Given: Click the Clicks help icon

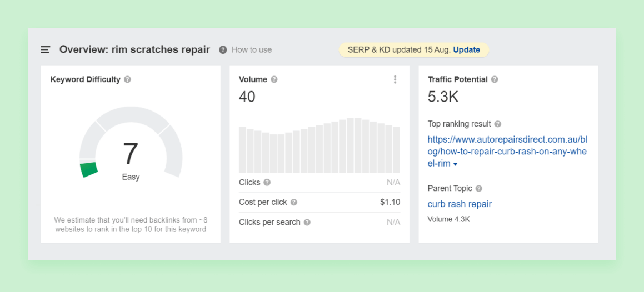Looking at the screenshot, I should [267, 183].
